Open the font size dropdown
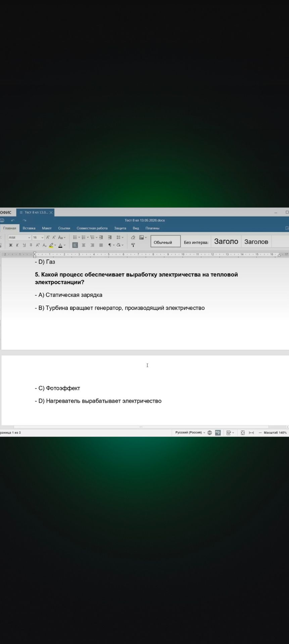Screen dimensions: 289x644 click(x=42, y=237)
